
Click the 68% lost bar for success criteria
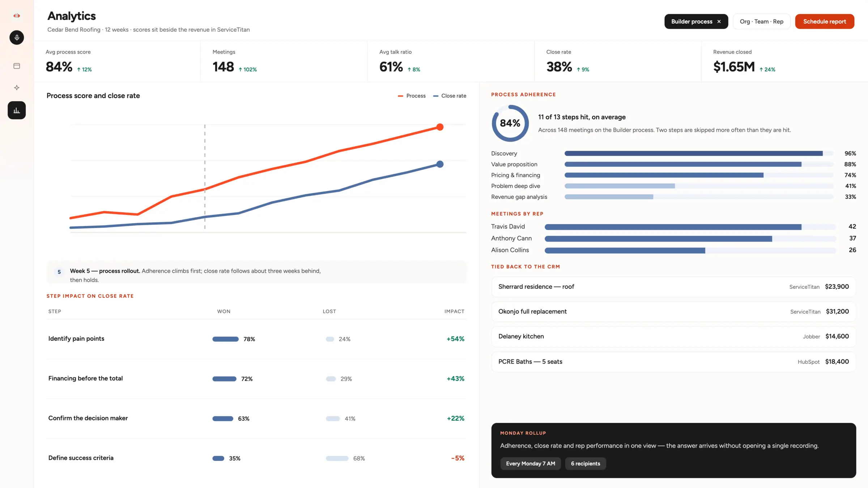coord(337,458)
